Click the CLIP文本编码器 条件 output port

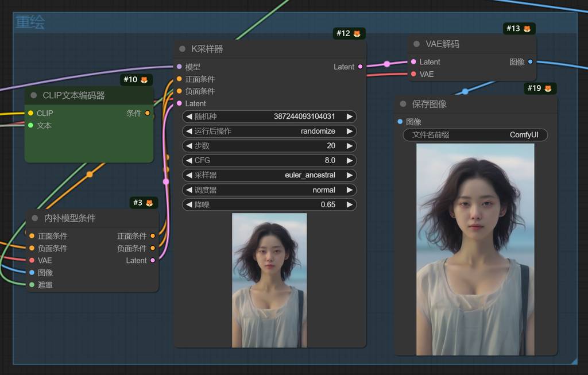(148, 113)
